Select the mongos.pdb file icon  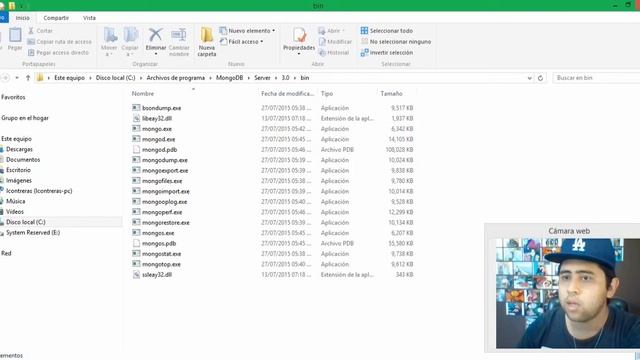[136, 243]
